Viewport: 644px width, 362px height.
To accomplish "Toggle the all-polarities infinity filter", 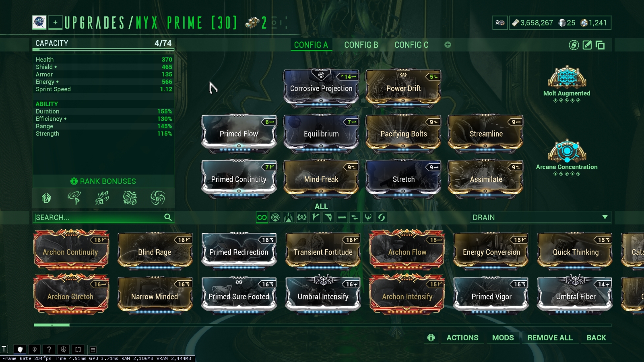I will (262, 217).
